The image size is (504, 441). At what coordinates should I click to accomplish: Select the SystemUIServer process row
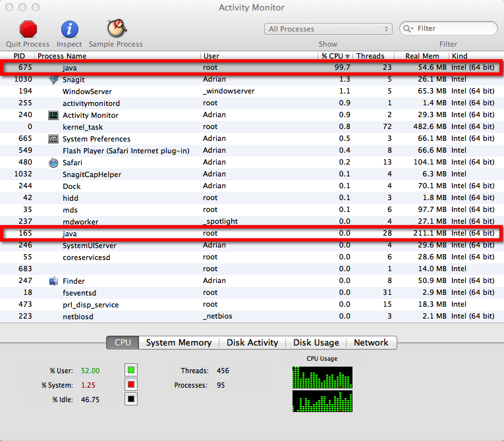252,246
